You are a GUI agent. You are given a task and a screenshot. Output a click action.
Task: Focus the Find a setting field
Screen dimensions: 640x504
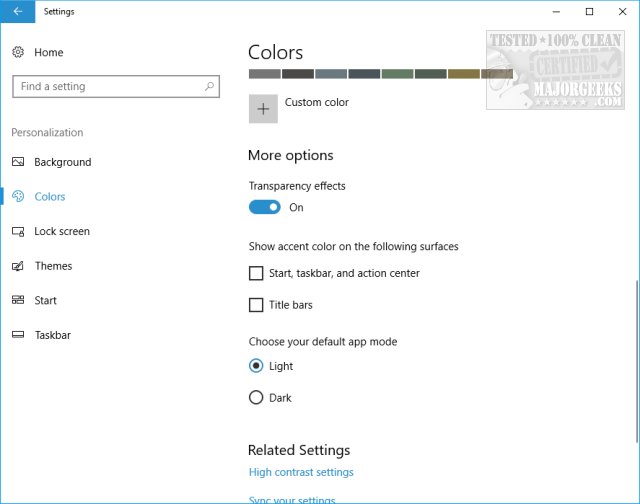point(116,86)
